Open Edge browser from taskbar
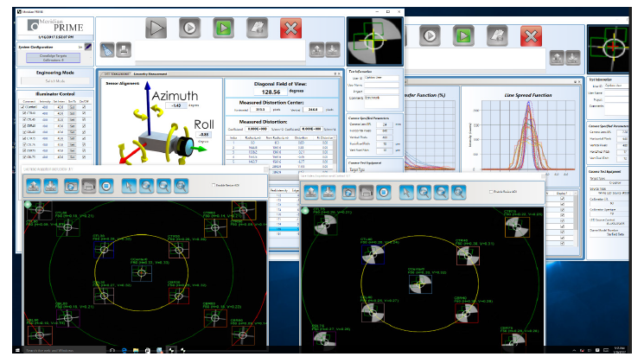The width and height of the screenshot is (644, 363). (124, 350)
